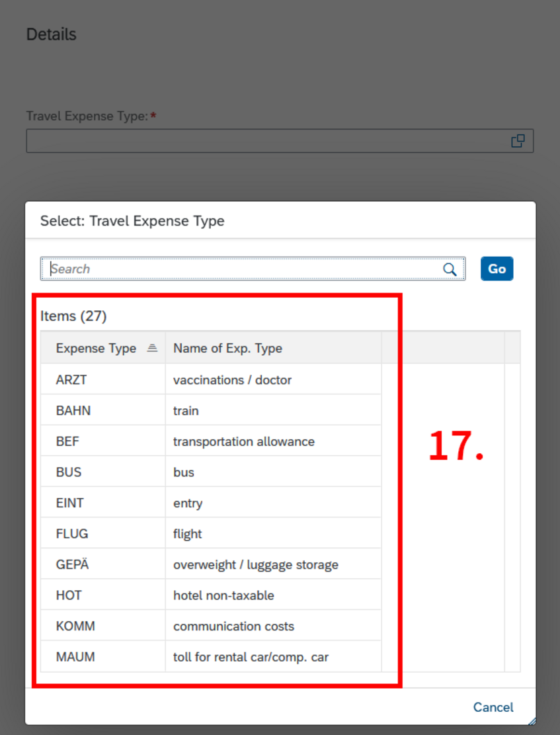Select MAUM toll for rental car row
The image size is (560, 735).
tap(280, 656)
